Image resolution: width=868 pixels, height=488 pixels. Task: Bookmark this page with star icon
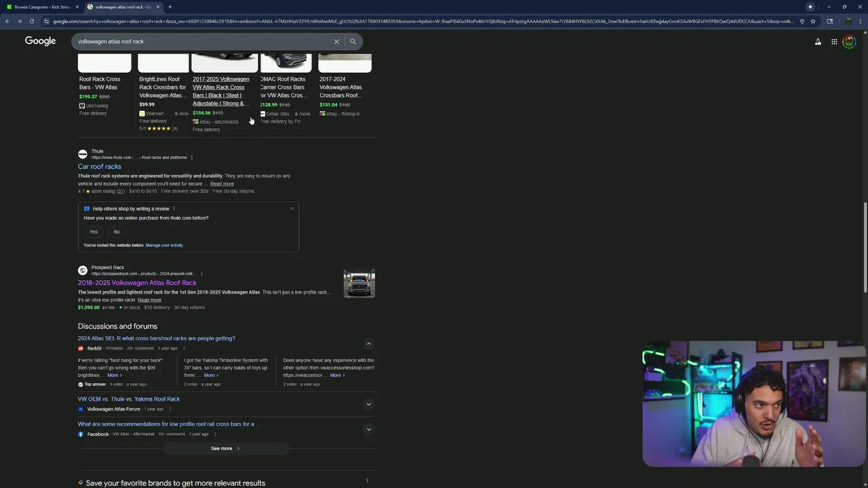tap(813, 21)
